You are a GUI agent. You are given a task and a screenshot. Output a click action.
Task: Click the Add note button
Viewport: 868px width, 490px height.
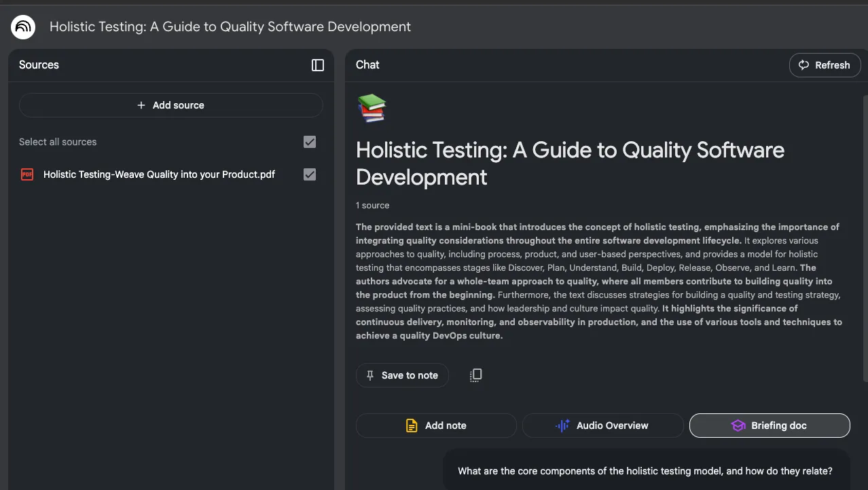click(x=436, y=426)
